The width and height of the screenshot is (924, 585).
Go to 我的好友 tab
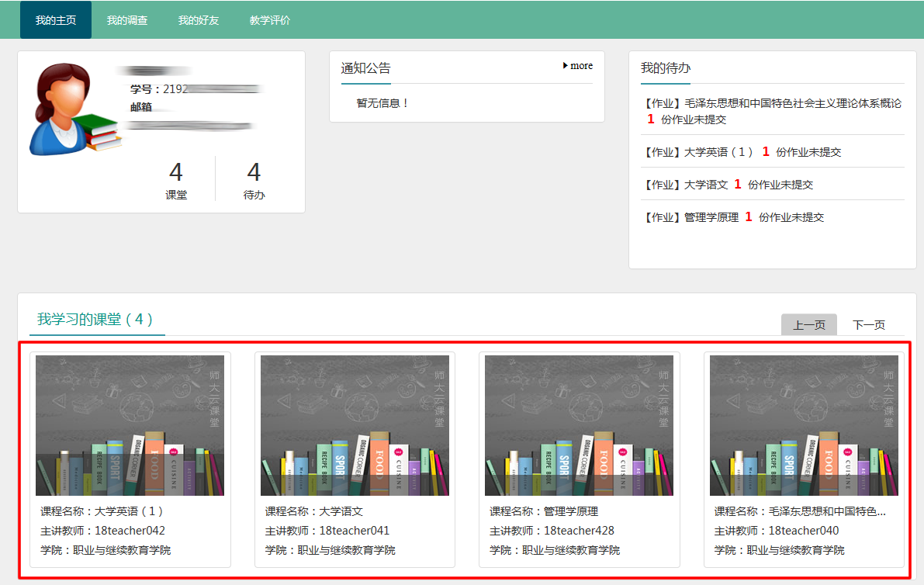click(x=199, y=20)
